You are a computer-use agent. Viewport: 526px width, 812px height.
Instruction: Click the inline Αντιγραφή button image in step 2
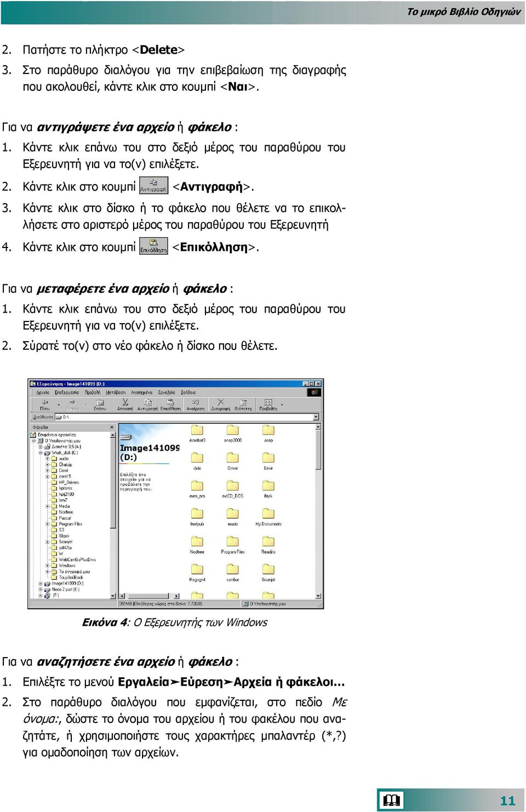[x=153, y=186]
